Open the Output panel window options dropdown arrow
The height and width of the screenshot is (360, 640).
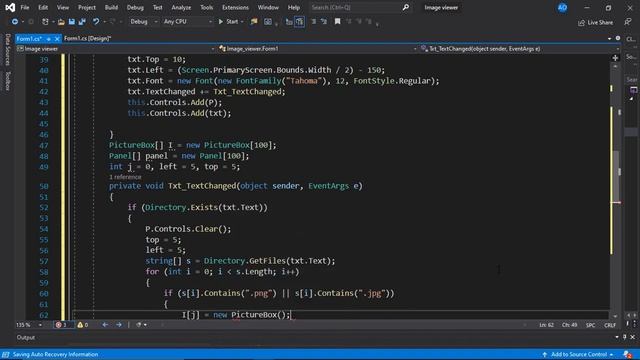(x=617, y=337)
